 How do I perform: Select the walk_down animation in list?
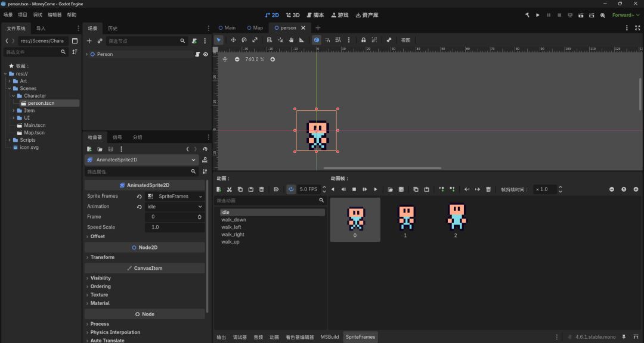[234, 220]
